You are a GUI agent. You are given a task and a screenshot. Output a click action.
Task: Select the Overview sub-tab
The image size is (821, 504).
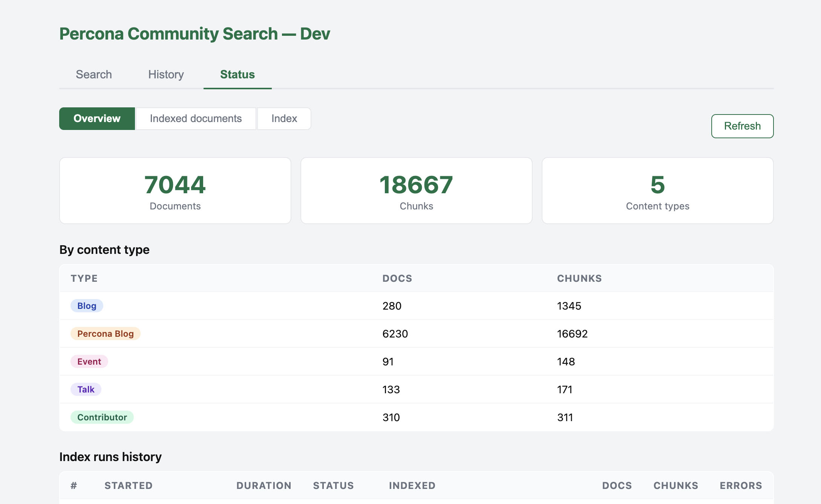[x=97, y=119]
